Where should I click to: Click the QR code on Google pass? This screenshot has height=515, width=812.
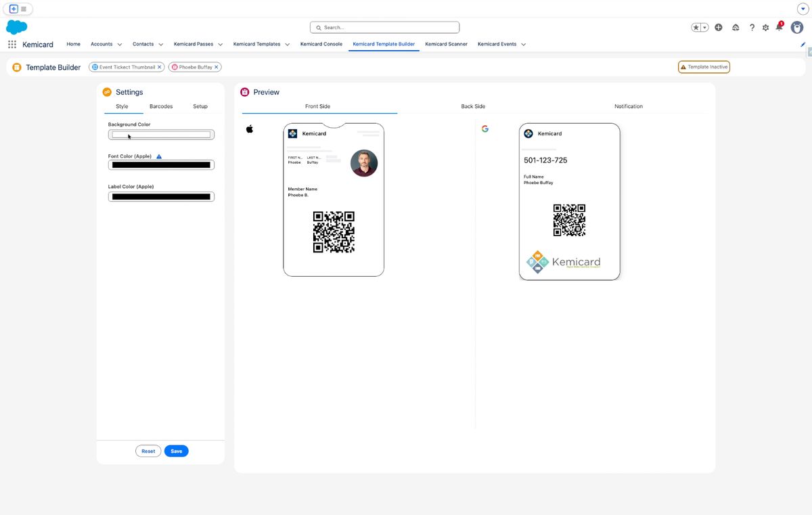click(569, 220)
